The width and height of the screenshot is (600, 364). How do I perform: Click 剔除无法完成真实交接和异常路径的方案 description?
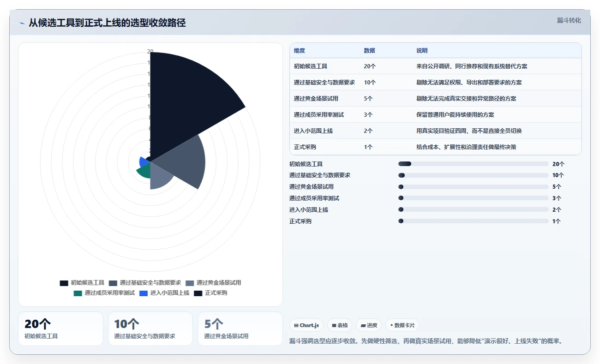pos(466,99)
